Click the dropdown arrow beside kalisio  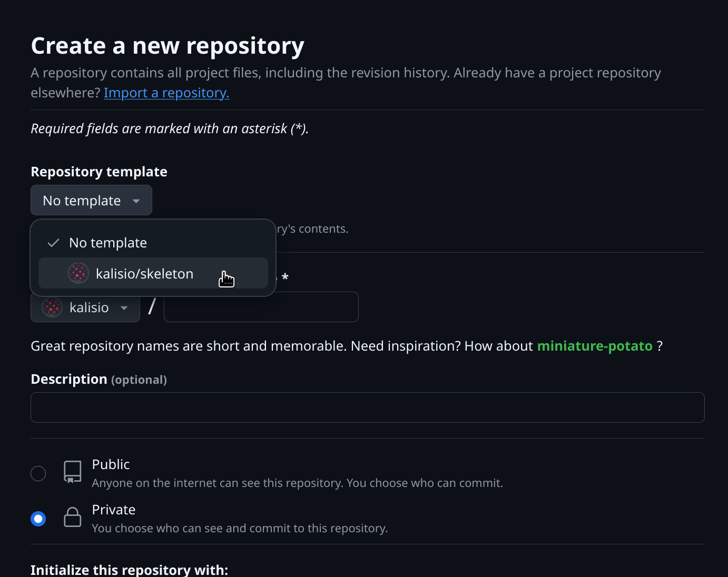(124, 307)
